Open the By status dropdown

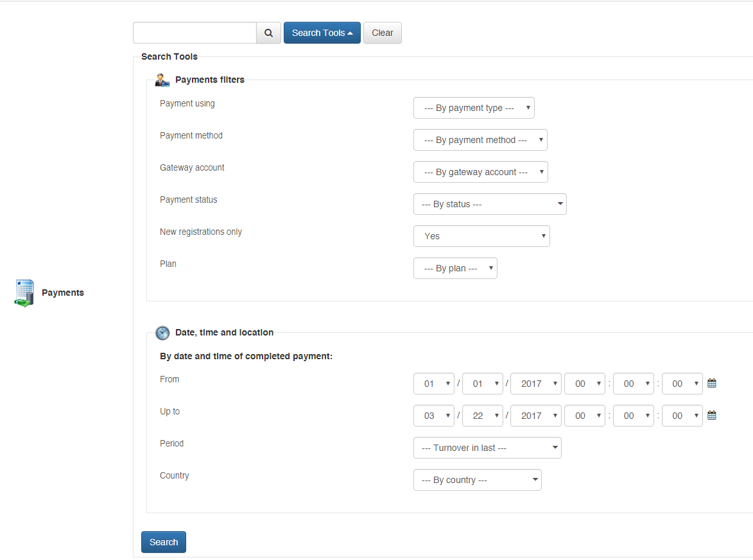490,204
